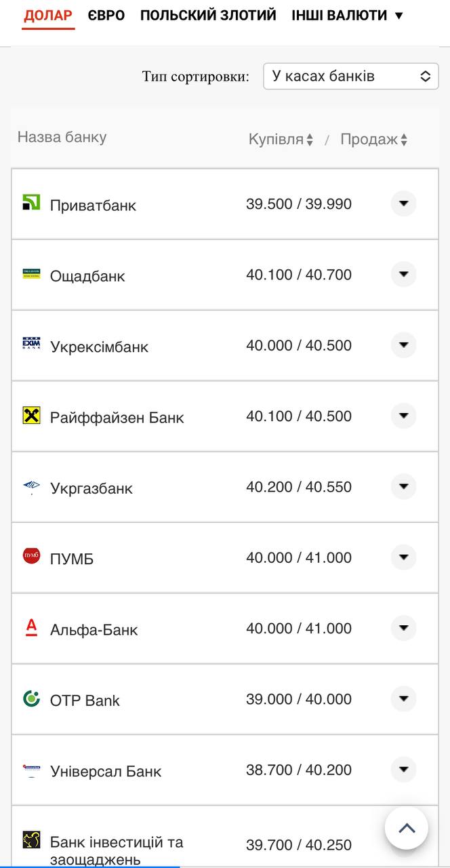The height and width of the screenshot is (868, 450).
Task: Click the scroll-to-top arrow button
Action: click(407, 827)
